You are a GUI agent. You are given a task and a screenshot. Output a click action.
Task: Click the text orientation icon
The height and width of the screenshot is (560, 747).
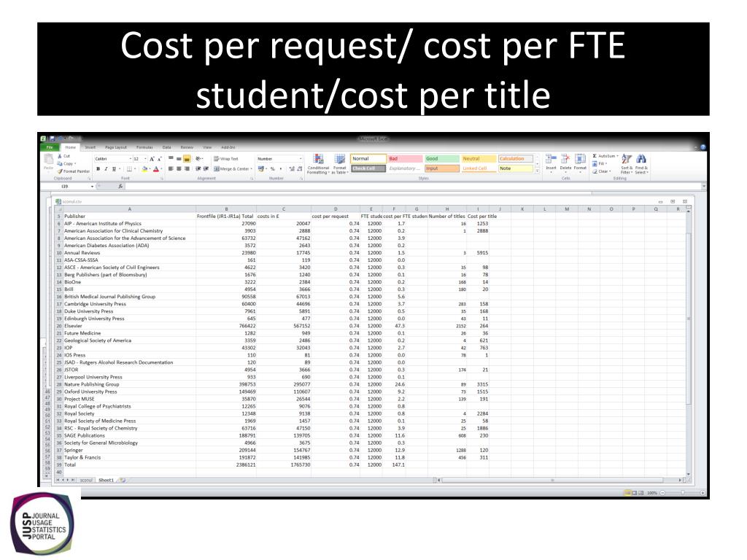199,159
